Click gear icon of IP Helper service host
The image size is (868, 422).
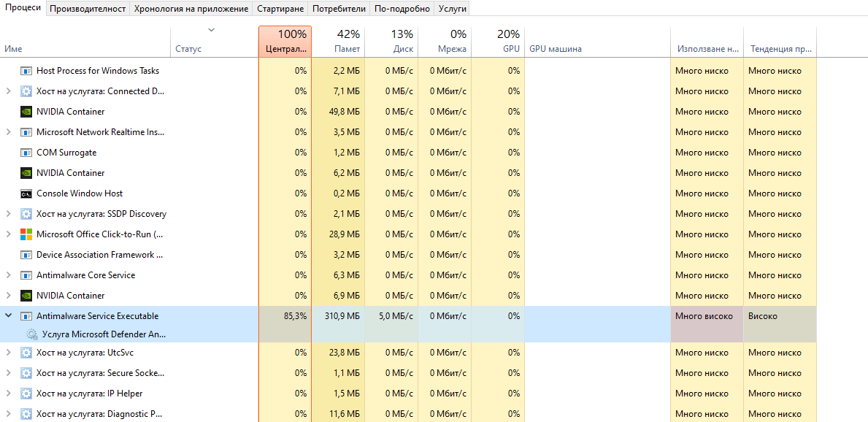[x=26, y=394]
